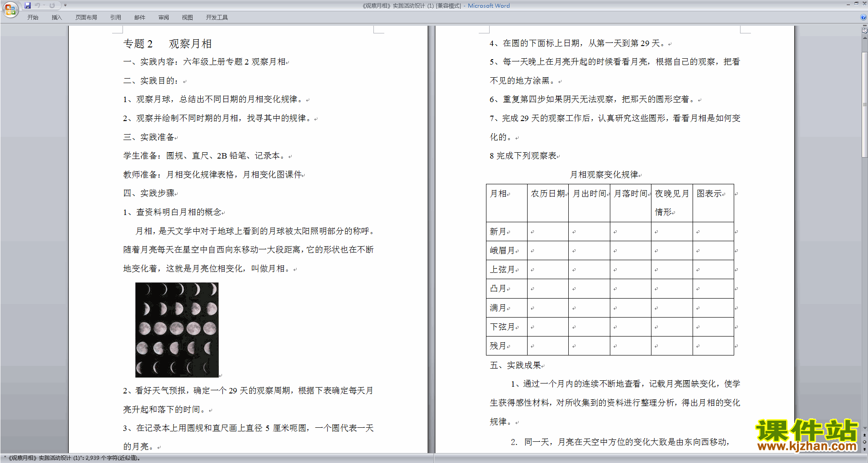Expand Customize Quick Access Toolbar dropdown
Image resolution: width=868 pixels, height=463 pixels.
65,5
